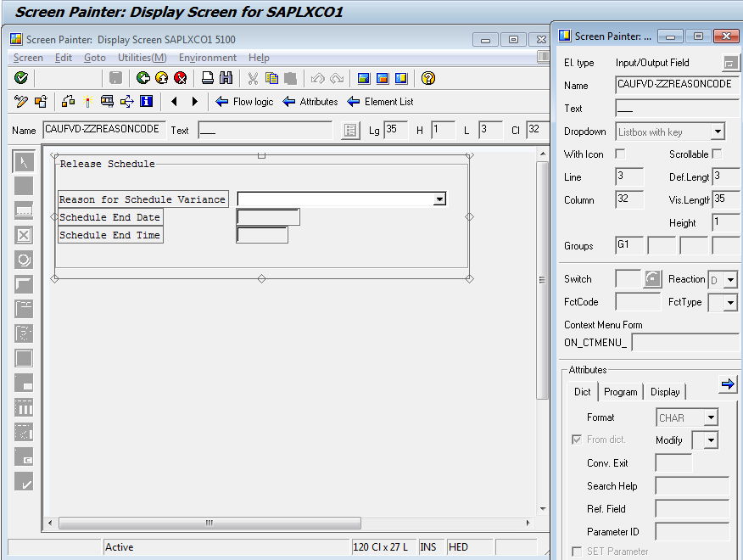Image resolution: width=743 pixels, height=560 pixels.
Task: Click the Flow logic button
Action: pyautogui.click(x=244, y=102)
